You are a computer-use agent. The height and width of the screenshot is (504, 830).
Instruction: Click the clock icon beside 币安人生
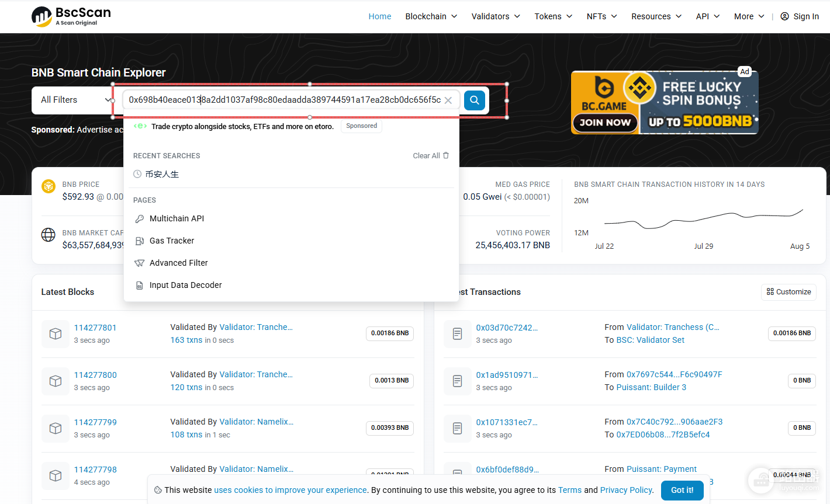(137, 174)
